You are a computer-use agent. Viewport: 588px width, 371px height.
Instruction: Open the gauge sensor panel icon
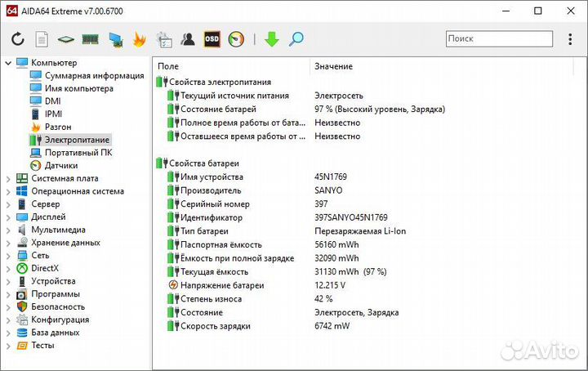236,39
